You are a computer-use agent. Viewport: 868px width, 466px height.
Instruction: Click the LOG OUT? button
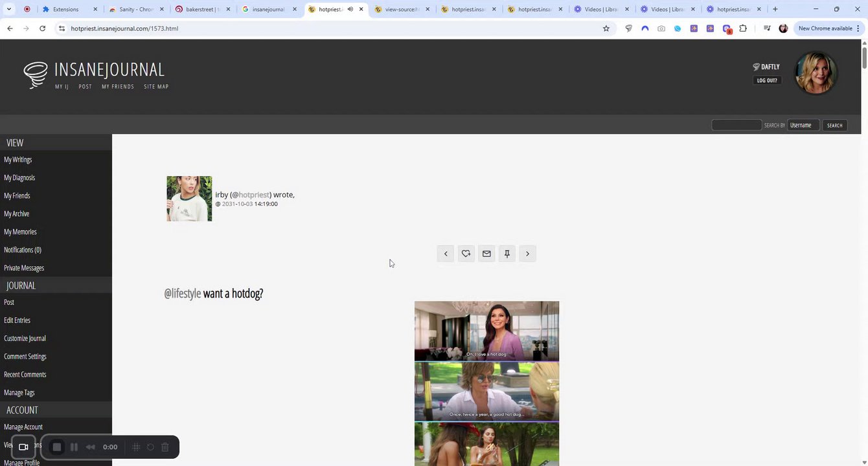(767, 80)
